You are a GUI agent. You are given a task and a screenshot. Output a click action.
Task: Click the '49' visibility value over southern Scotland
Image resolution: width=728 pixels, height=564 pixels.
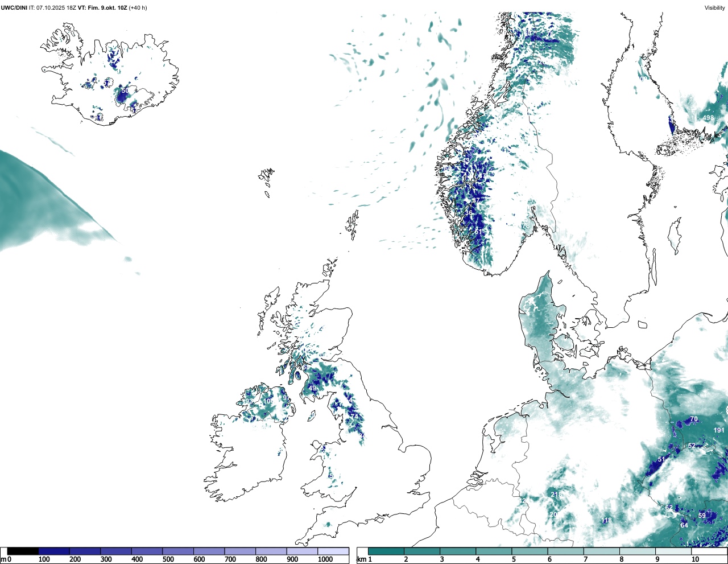pos(312,389)
